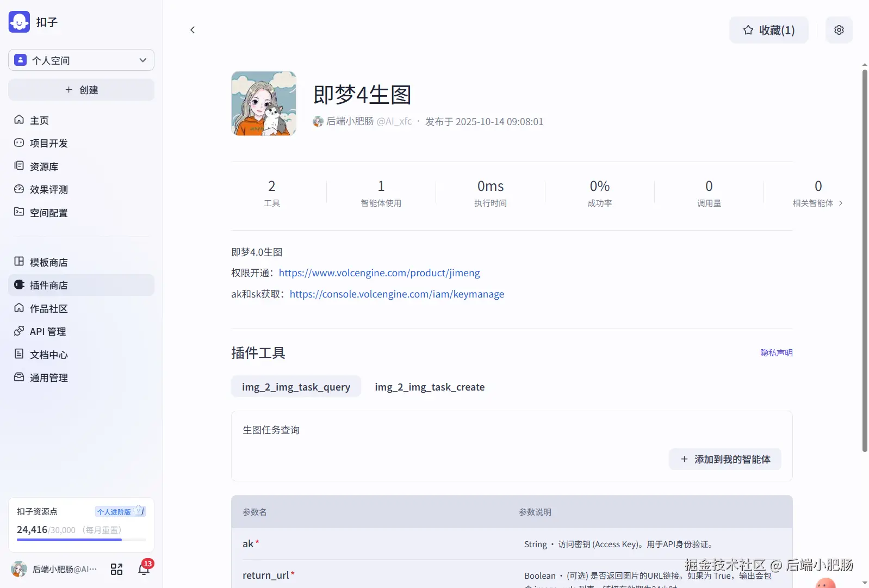Click the 资源库 library icon
Image resolution: width=869 pixels, height=588 pixels.
19,166
